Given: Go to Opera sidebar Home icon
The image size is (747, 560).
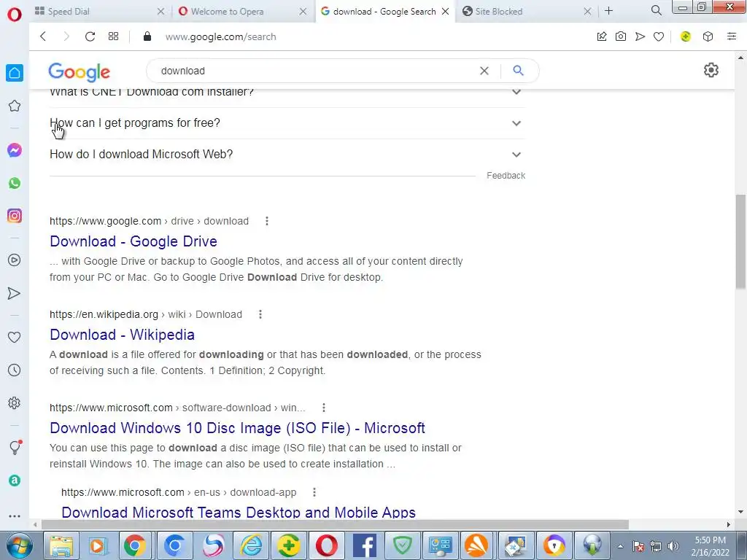Looking at the screenshot, I should (x=15, y=73).
